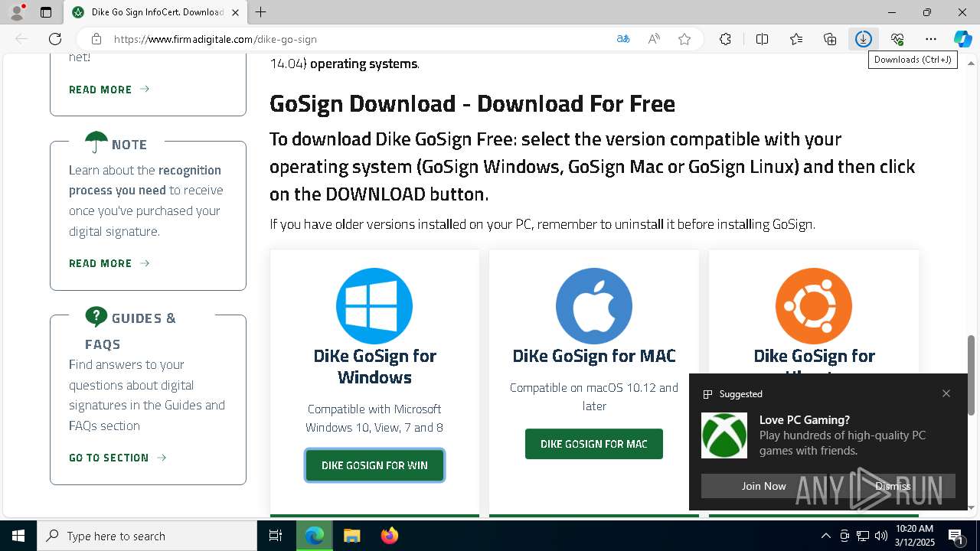Download DIKE GOSIGN FOR WIN
The width and height of the screenshot is (980, 551).
coord(374,465)
